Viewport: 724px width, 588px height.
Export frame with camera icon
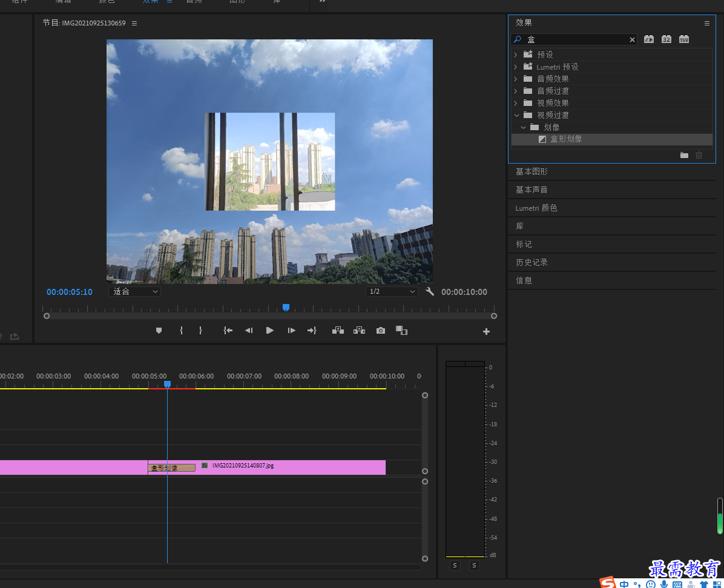point(381,331)
